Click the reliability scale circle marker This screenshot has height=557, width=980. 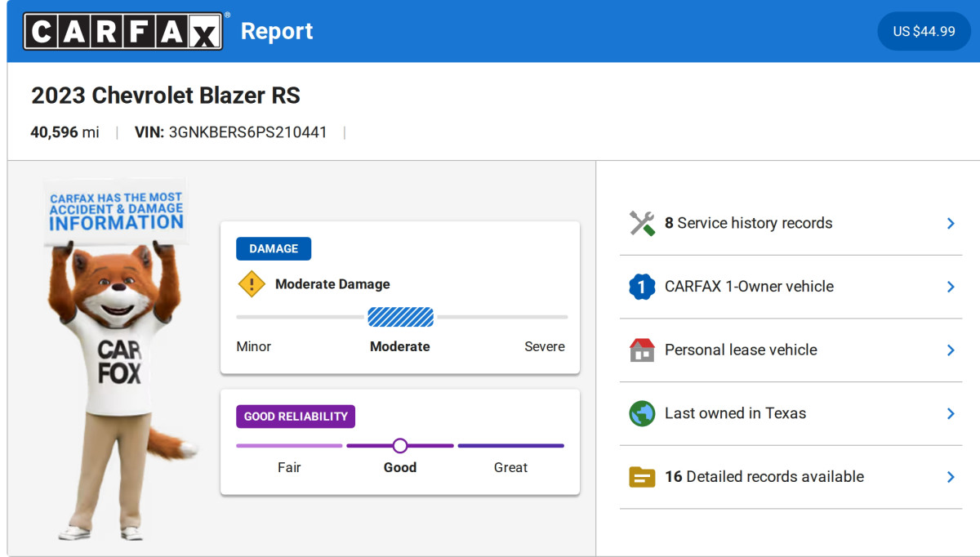pos(400,446)
